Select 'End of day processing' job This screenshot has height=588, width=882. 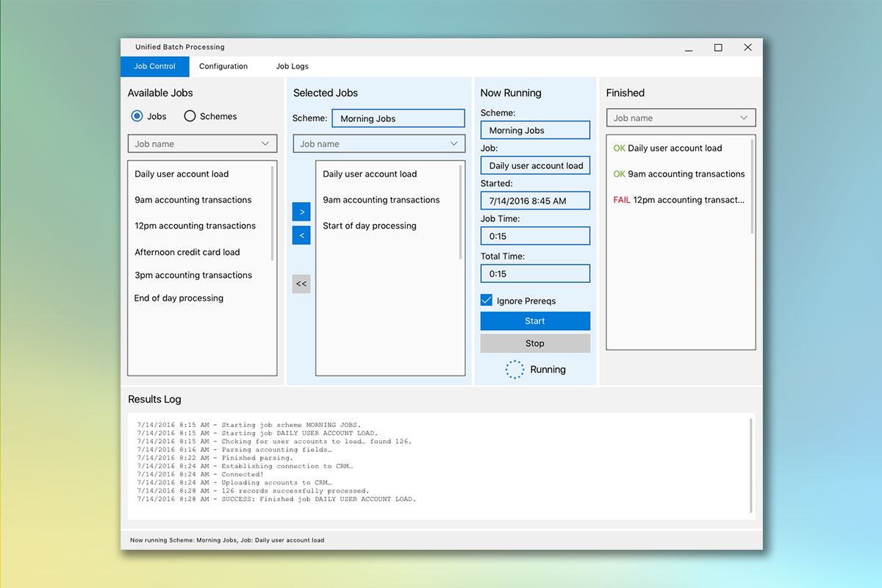tap(179, 298)
